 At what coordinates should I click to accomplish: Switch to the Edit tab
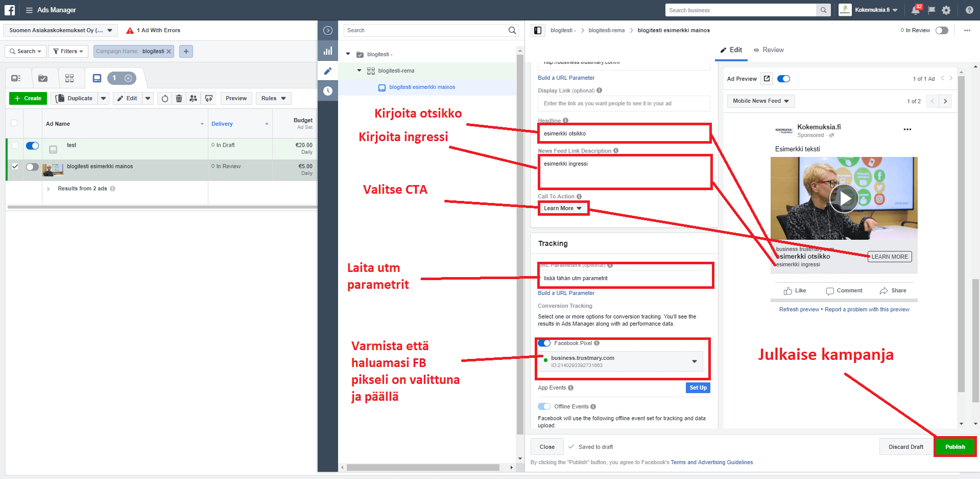(x=731, y=50)
